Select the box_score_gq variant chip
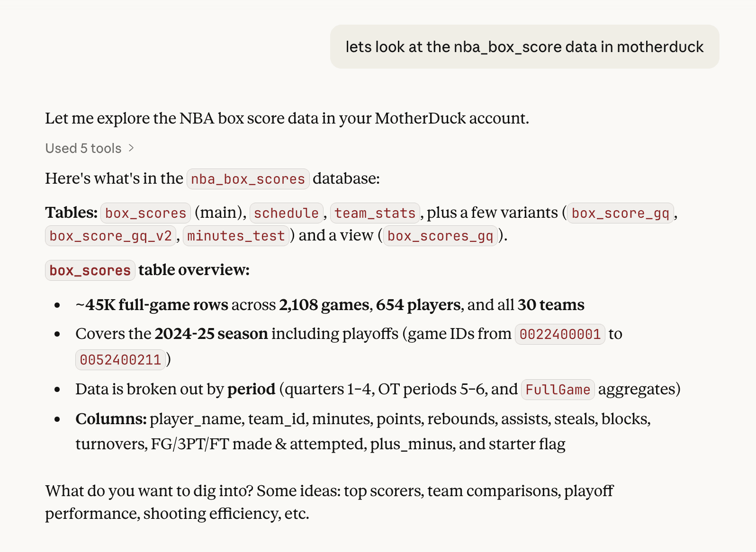756x552 pixels. click(x=620, y=213)
